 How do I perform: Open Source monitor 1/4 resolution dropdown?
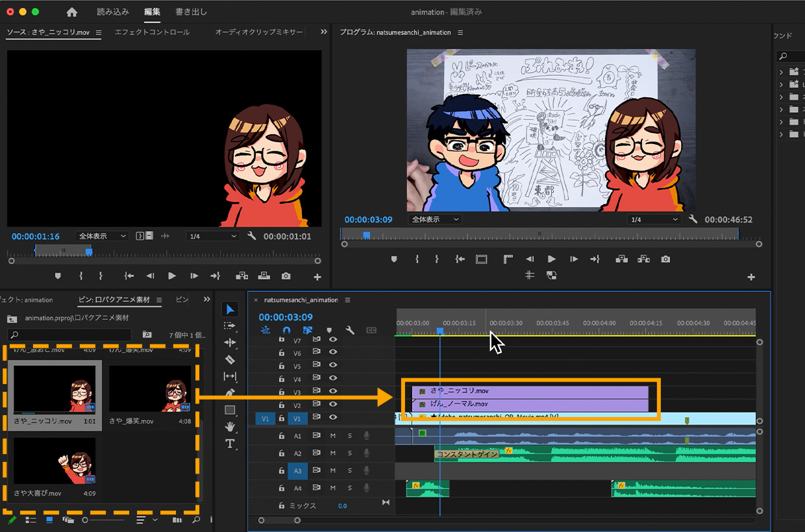pyautogui.click(x=212, y=236)
